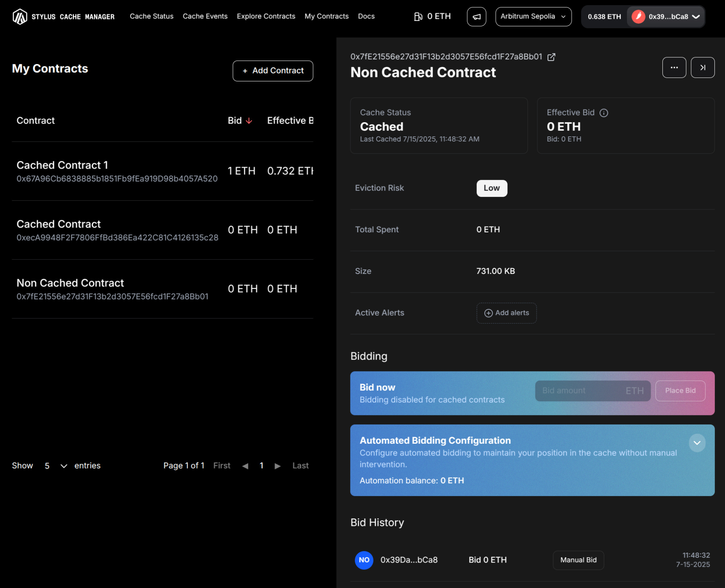Open the megaphone announcements button
Screen dimensions: 725x588
click(x=476, y=17)
